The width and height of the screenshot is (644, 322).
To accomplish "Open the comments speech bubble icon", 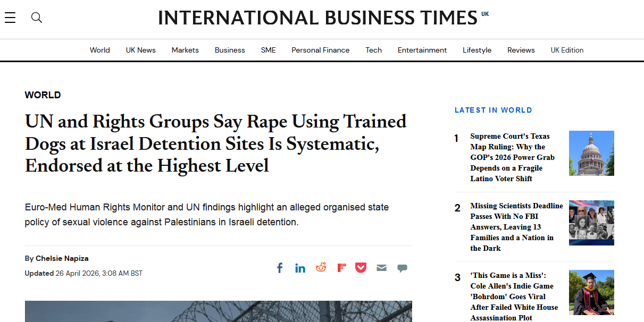I will [402, 268].
